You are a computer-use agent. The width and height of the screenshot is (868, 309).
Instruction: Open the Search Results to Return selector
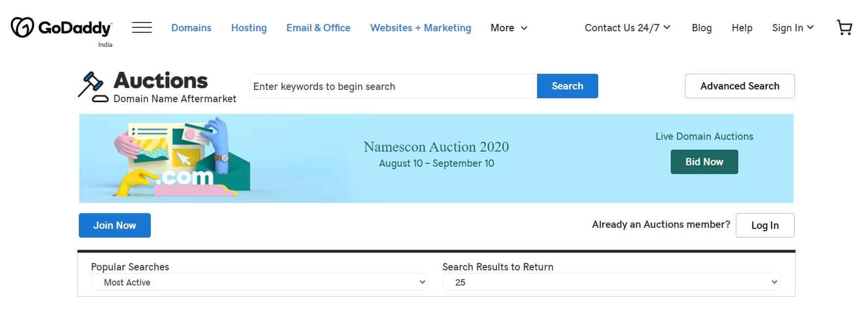point(610,282)
